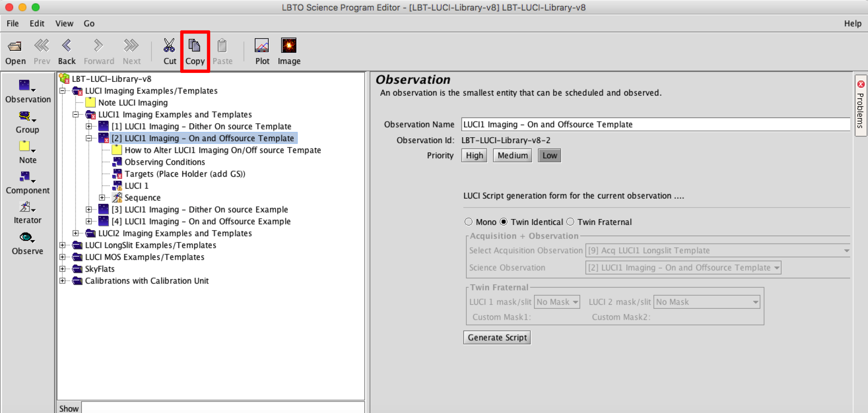Open Science Observation dropdown
Image resolution: width=868 pixels, height=413 pixels.
coord(683,268)
